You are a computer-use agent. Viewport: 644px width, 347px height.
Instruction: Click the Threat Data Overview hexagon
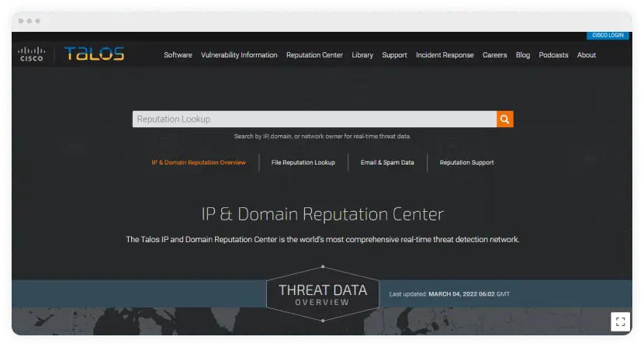(323, 294)
